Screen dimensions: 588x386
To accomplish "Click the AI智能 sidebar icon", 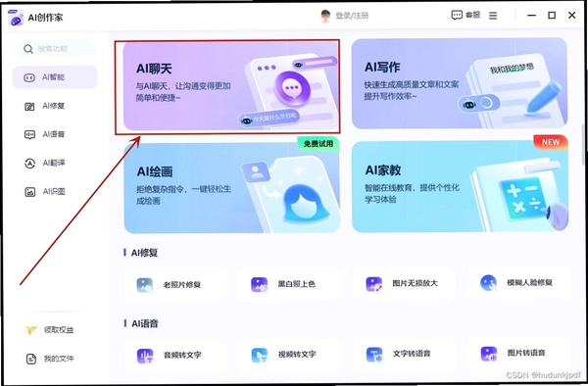I will click(29, 77).
